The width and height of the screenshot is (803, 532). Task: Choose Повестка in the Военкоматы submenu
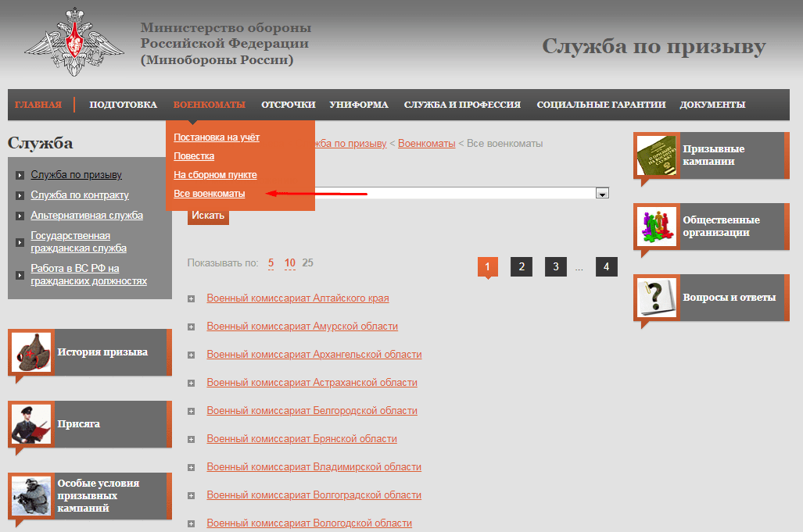194,156
